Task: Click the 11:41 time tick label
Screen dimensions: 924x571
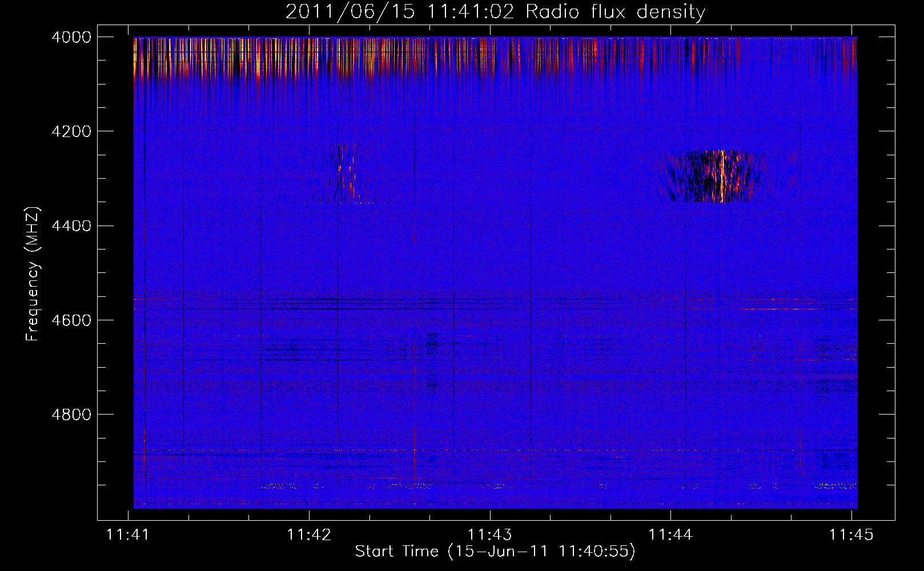Action: pyautogui.click(x=128, y=534)
